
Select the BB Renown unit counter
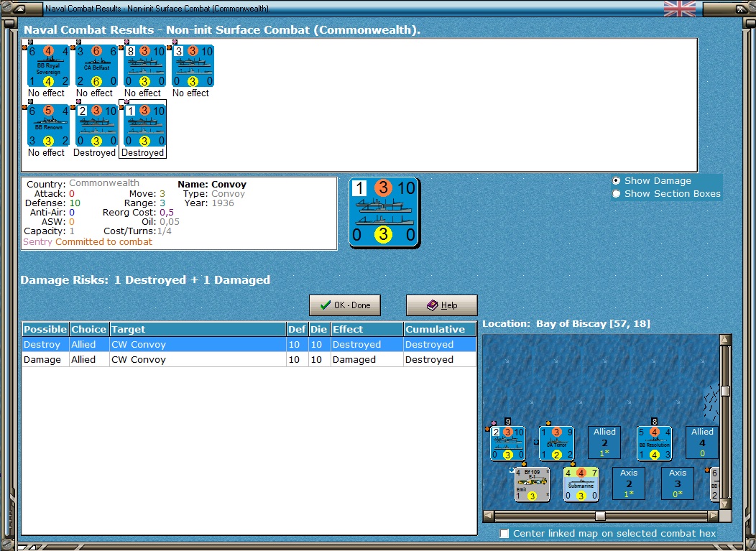pyautogui.click(x=48, y=125)
